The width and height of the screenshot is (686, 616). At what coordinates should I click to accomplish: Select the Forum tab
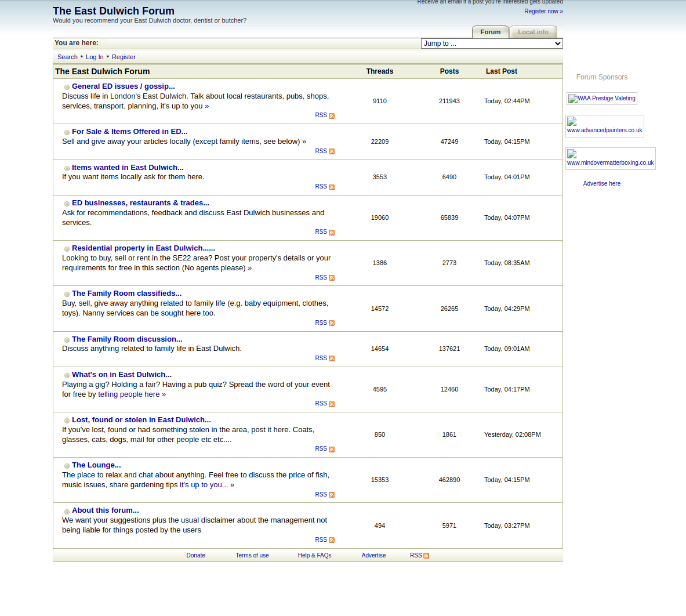(x=490, y=32)
